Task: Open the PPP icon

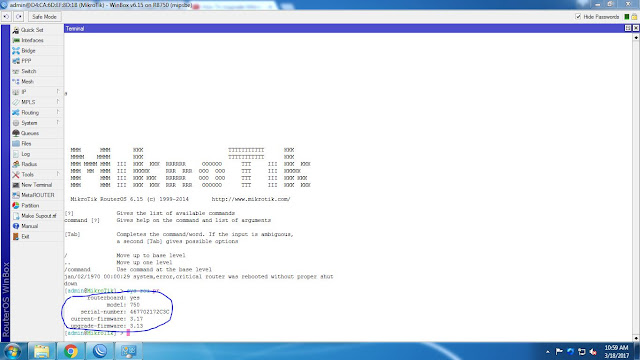Action: point(16,61)
